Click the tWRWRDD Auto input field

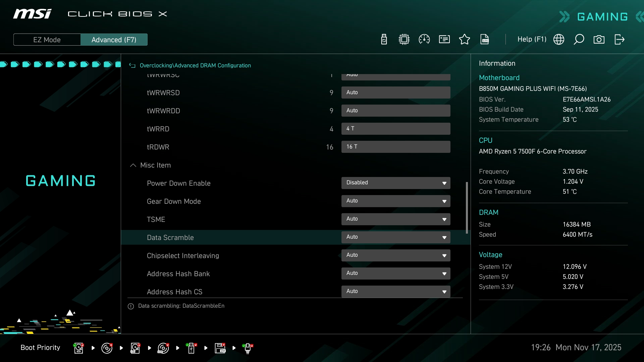coord(396,111)
